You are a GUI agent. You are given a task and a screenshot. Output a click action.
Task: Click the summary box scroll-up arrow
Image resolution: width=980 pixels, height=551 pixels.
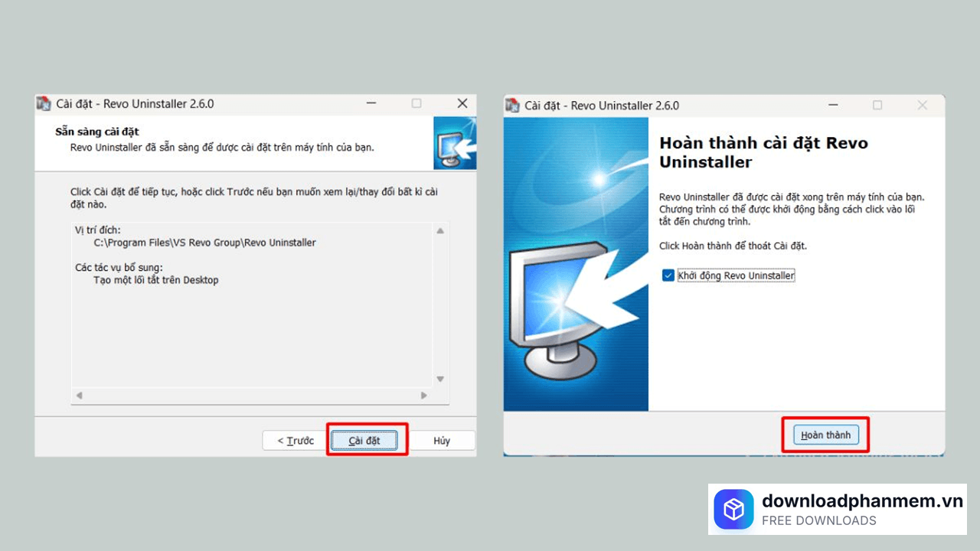[440, 231]
